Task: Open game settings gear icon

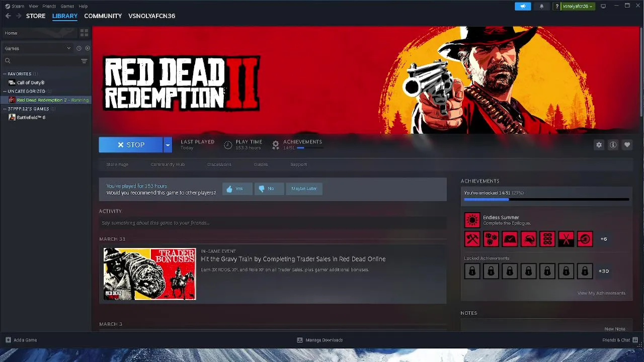Action: click(x=599, y=145)
